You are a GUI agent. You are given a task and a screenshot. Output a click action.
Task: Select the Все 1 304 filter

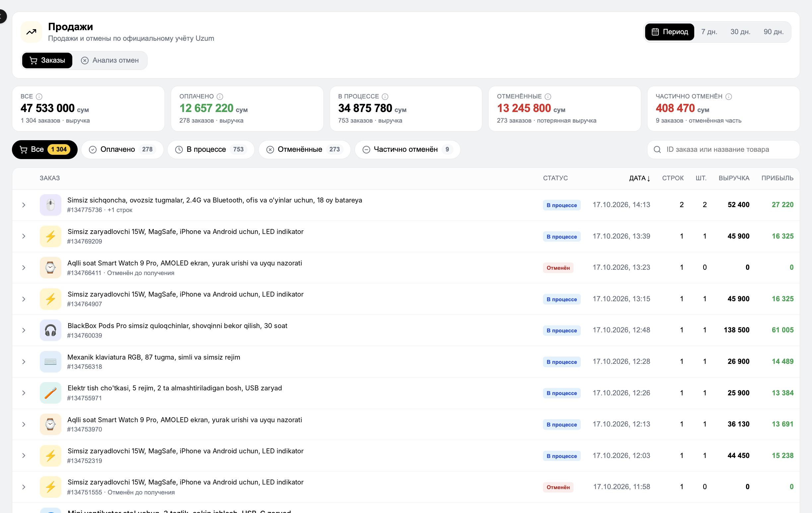44,149
